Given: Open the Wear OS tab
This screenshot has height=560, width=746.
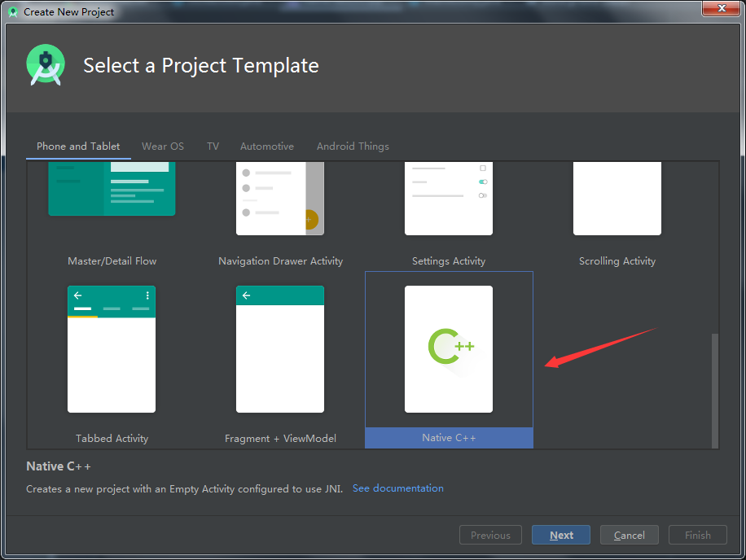Looking at the screenshot, I should (x=163, y=147).
